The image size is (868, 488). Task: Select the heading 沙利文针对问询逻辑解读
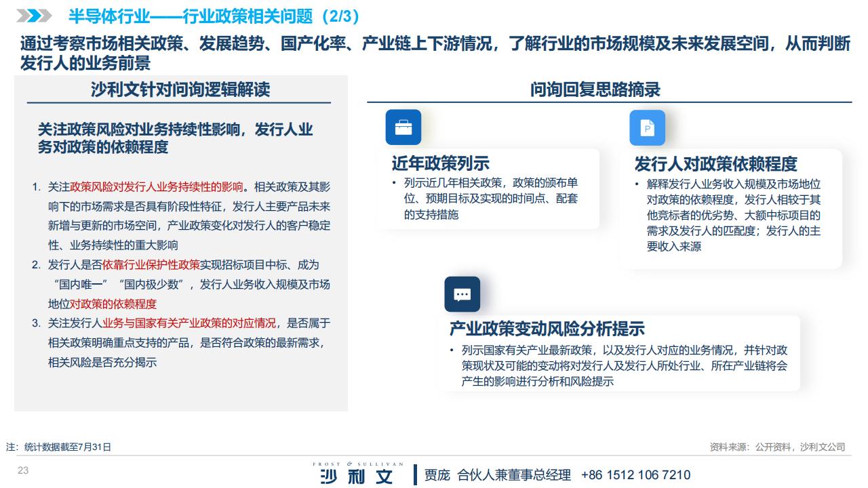180,89
